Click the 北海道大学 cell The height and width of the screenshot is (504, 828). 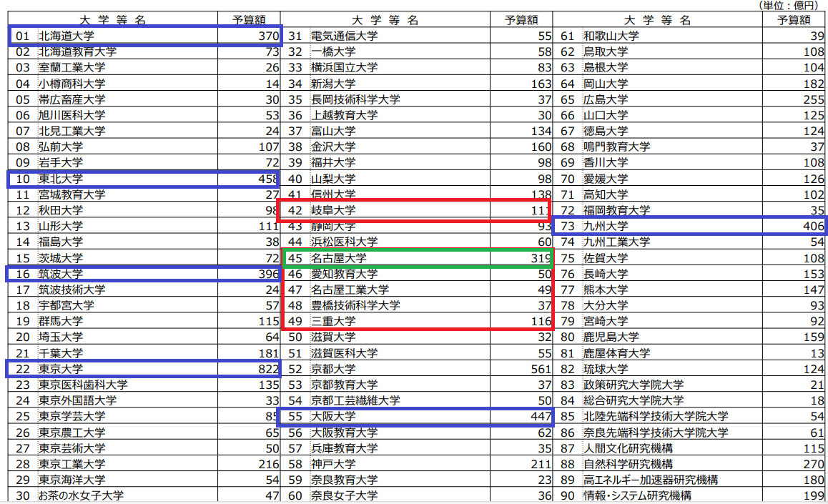pos(66,36)
